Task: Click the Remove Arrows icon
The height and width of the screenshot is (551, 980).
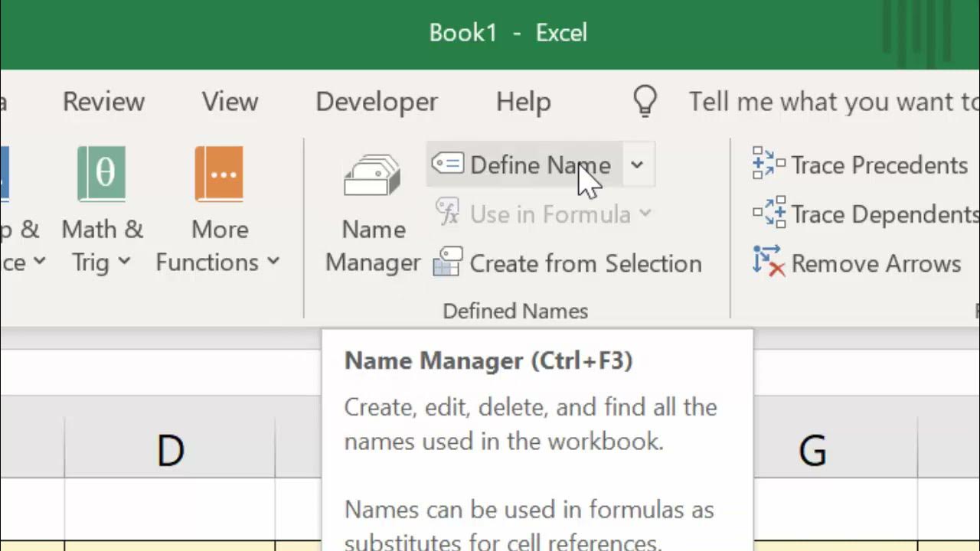Action: click(x=769, y=262)
